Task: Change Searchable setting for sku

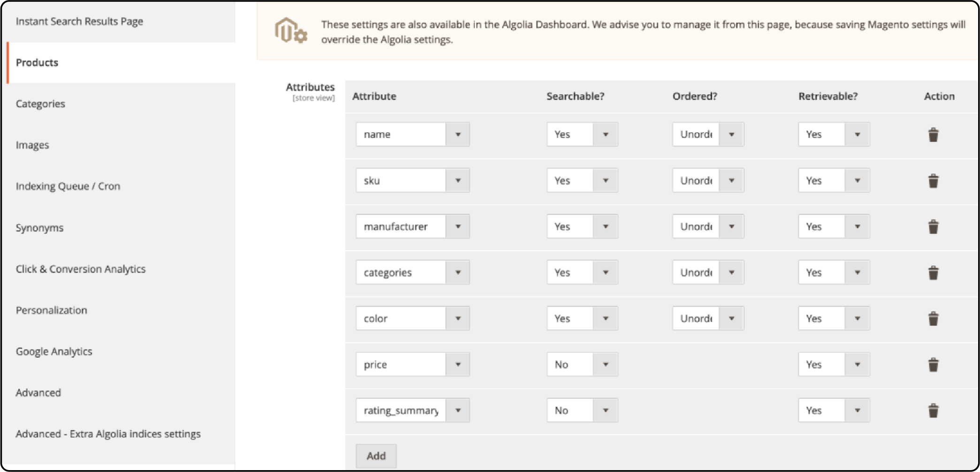Action: 582,180
